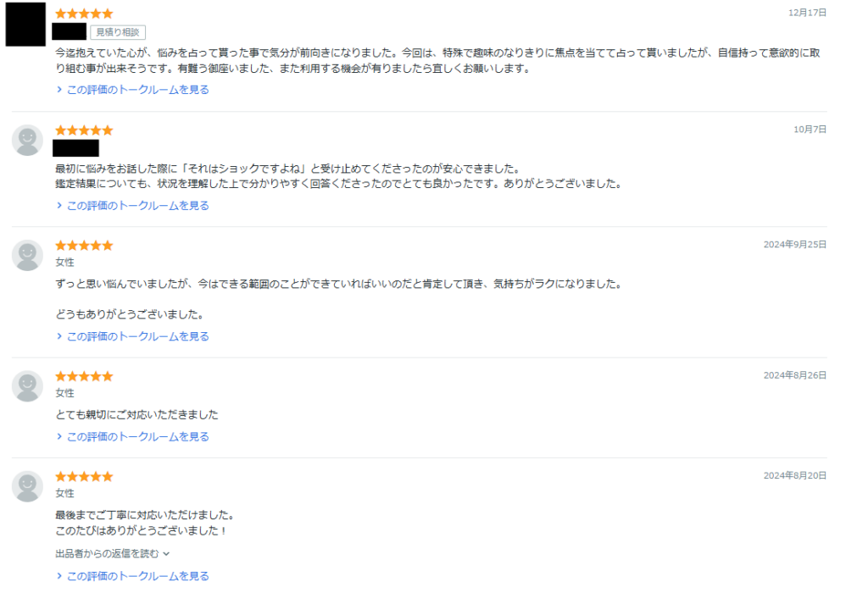This screenshot has height=593, width=868.
Task: Click the star rating on the 2024年8月20日 review
Action: click(84, 477)
